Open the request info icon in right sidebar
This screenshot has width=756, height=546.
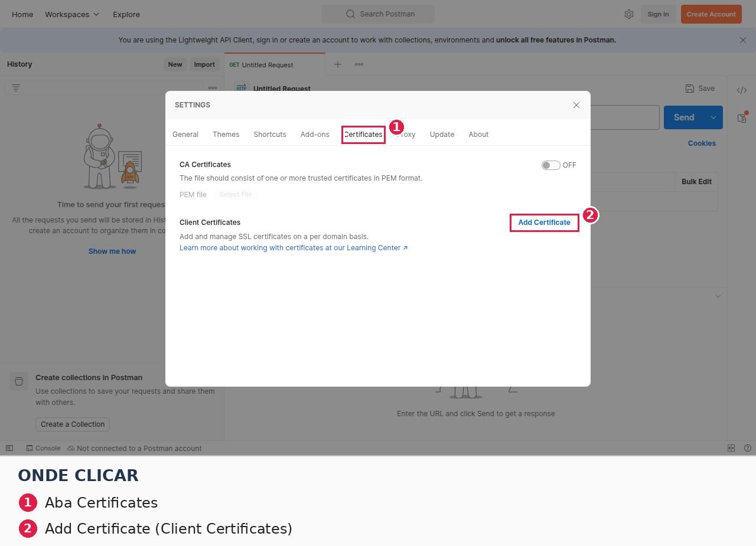[x=742, y=118]
